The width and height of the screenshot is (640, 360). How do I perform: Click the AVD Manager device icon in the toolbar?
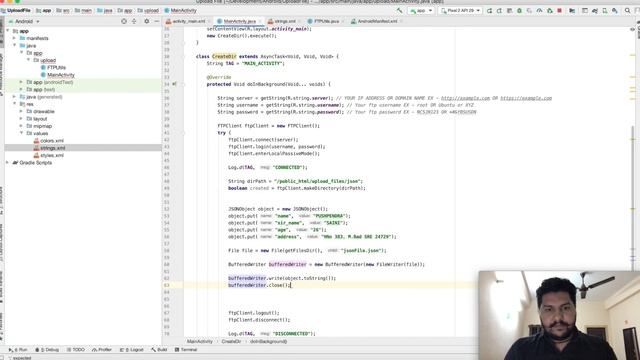click(x=604, y=11)
